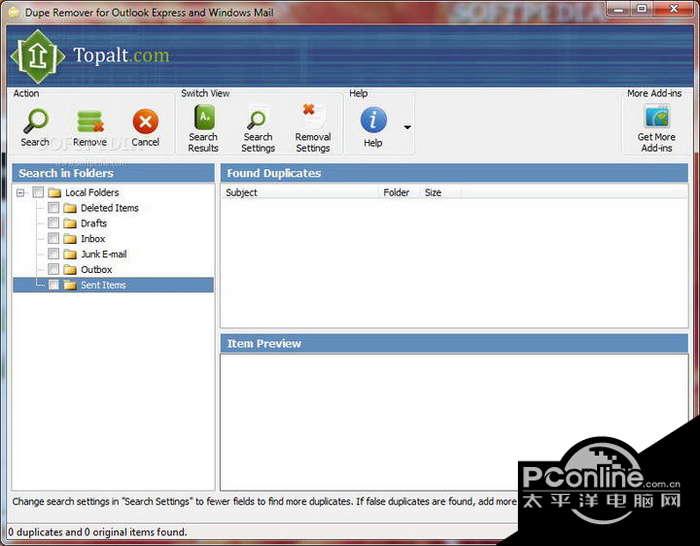Click the Inbox folder icon
The width and height of the screenshot is (700, 546).
tap(70, 239)
